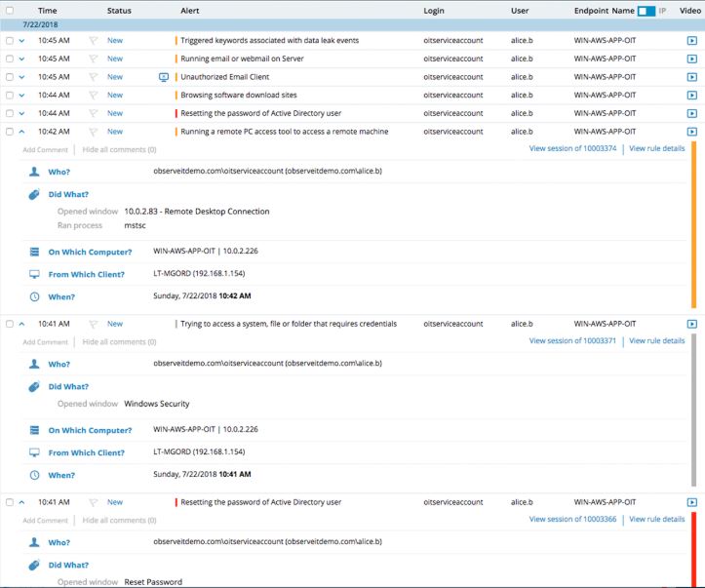This screenshot has height=588, width=705.
Task: Click flag icon on the webmail on Server alert
Action: 94,59
